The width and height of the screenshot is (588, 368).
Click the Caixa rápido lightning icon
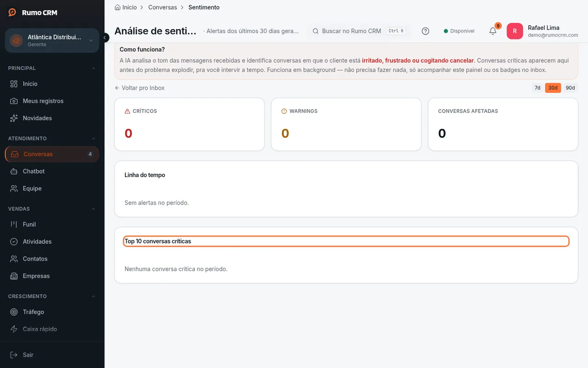(x=14, y=329)
